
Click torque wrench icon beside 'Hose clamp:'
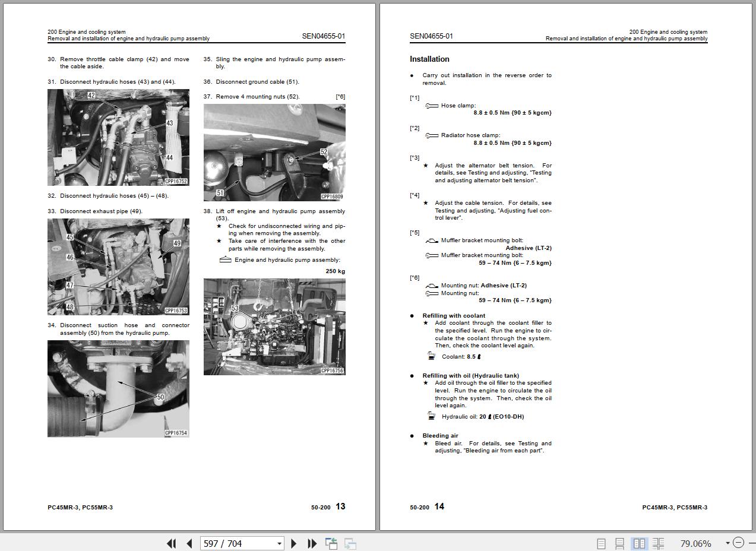click(x=432, y=106)
